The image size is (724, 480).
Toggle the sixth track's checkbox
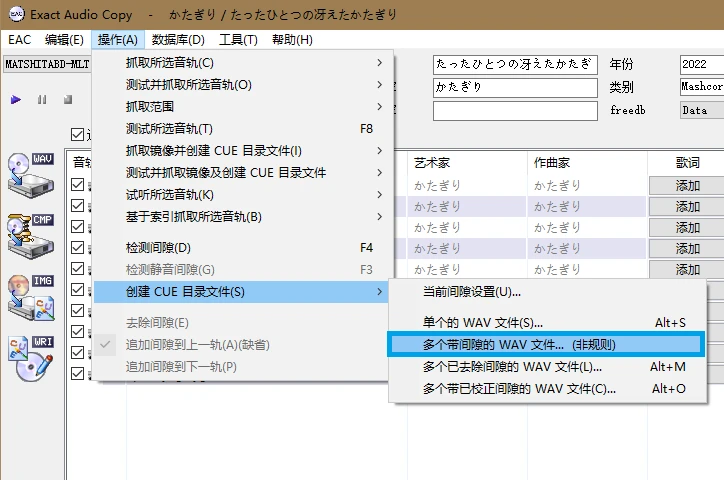78,289
